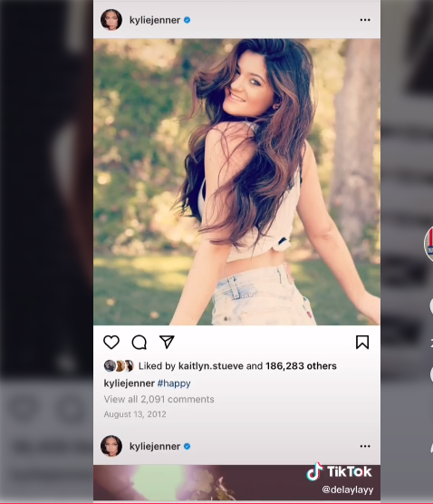The width and height of the screenshot is (433, 504).
Task: Click the August 13, 2012 date
Action: click(135, 414)
